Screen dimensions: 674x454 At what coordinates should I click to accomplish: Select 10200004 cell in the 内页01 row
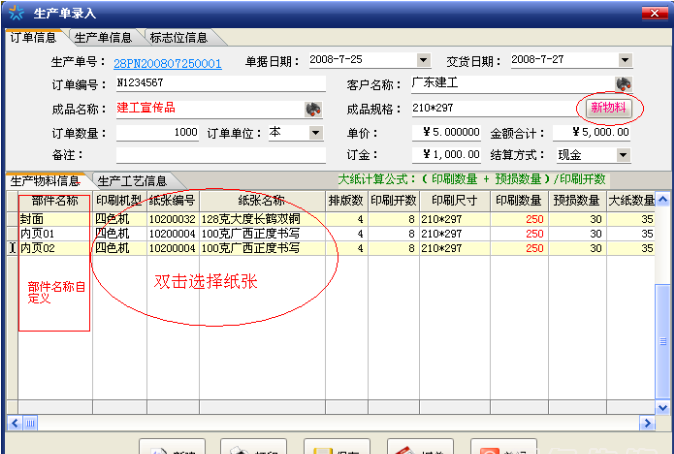tap(173, 234)
